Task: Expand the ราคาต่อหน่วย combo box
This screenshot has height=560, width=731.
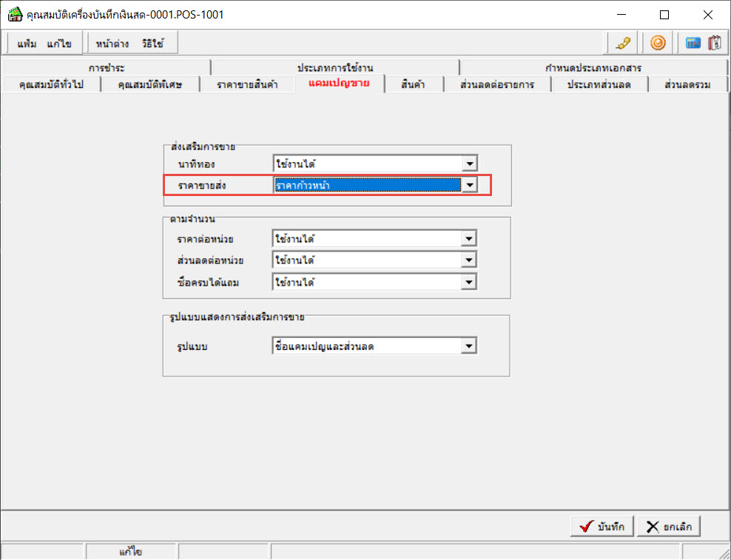Action: [x=468, y=239]
